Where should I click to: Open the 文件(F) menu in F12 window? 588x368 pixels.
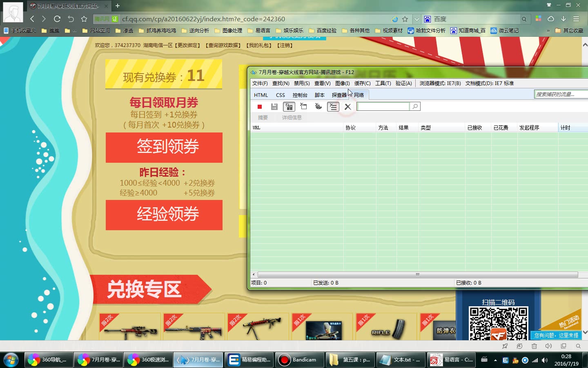click(260, 83)
